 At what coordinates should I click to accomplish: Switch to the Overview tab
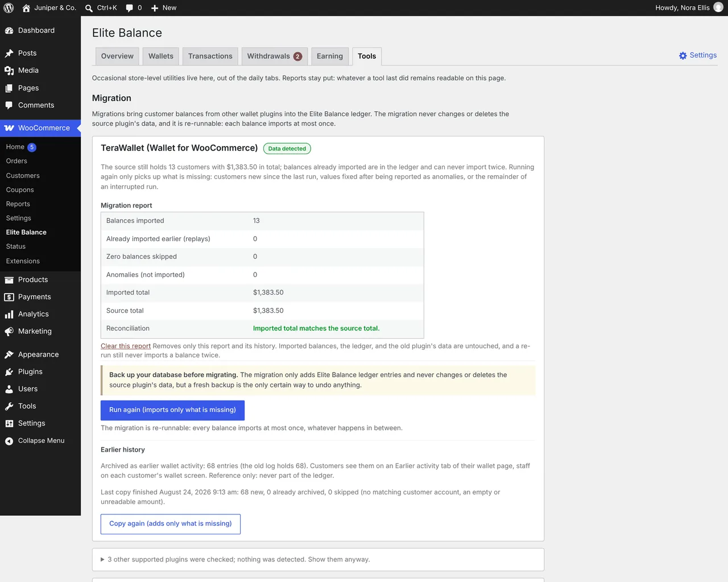click(117, 56)
